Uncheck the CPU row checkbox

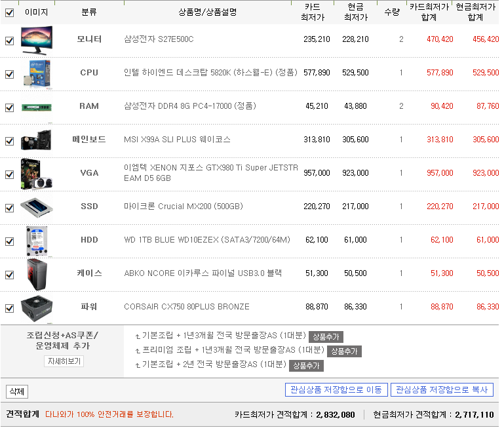pos(10,75)
